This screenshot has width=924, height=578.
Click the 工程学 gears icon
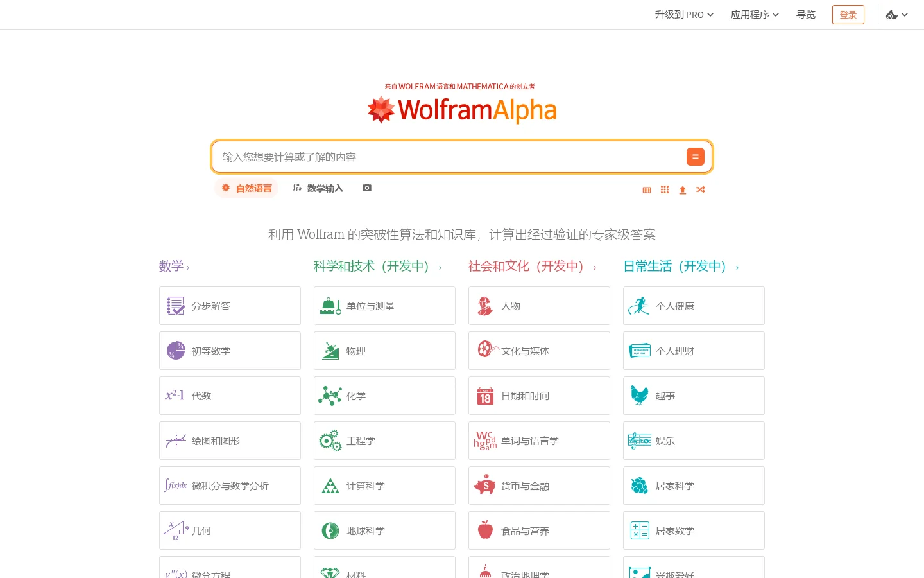pyautogui.click(x=330, y=441)
